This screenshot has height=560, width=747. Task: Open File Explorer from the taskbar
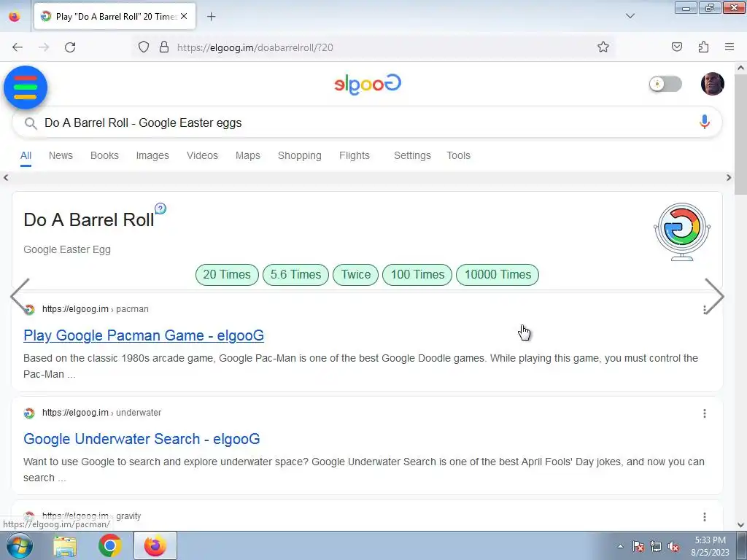(65, 547)
